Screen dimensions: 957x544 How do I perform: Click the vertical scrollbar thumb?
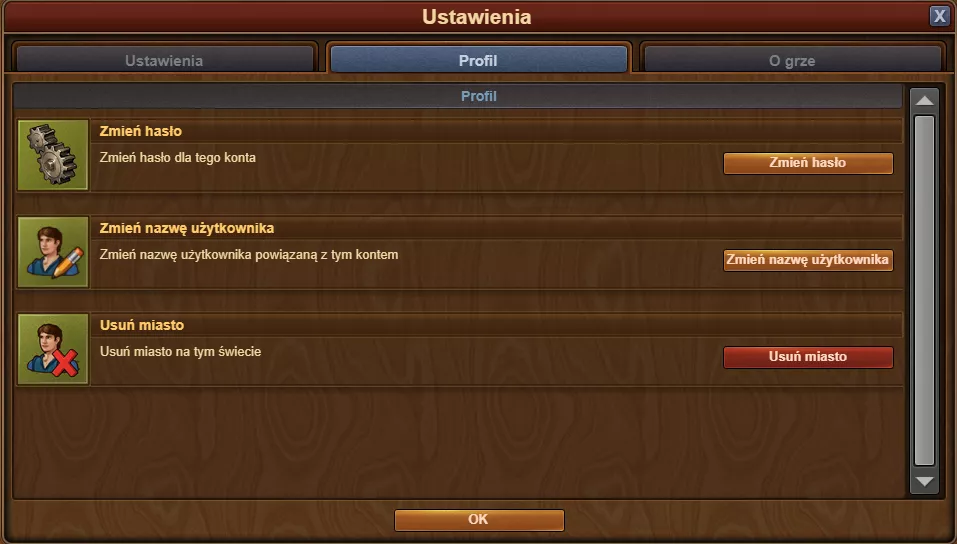(925, 291)
